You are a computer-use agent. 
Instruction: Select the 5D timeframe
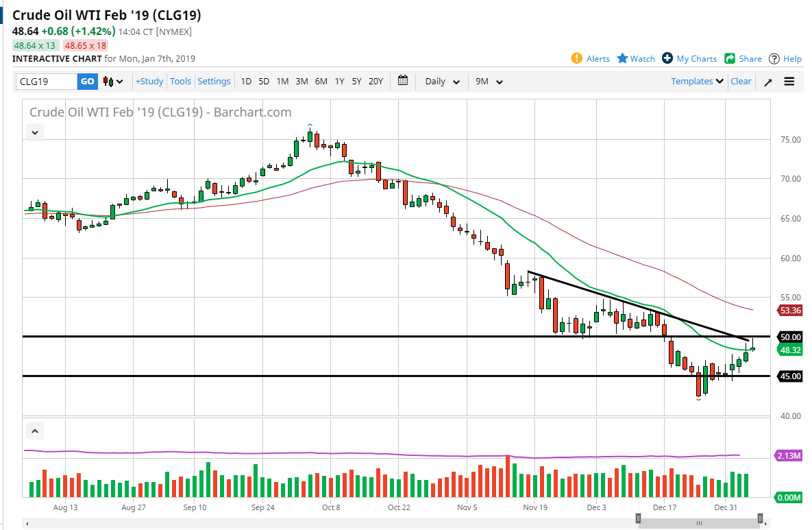click(264, 81)
